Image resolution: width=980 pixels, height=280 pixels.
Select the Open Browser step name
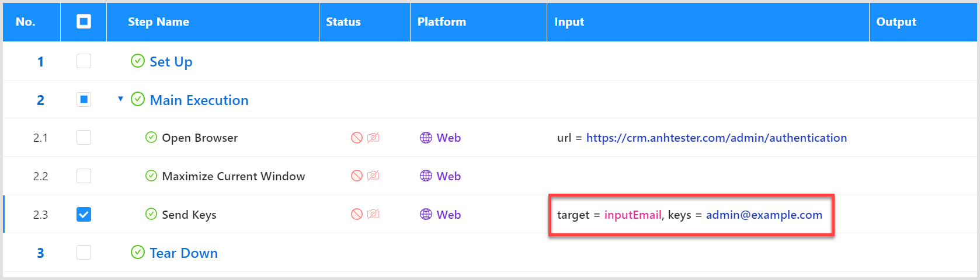pos(200,138)
